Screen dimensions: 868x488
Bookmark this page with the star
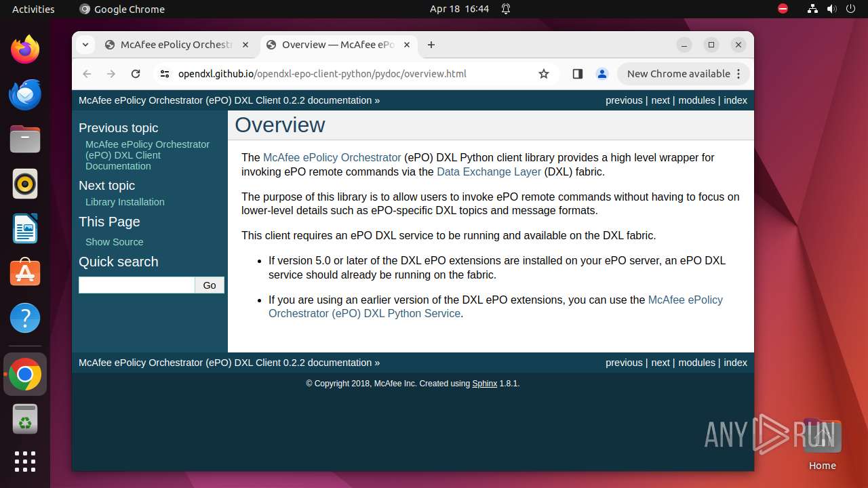click(544, 74)
